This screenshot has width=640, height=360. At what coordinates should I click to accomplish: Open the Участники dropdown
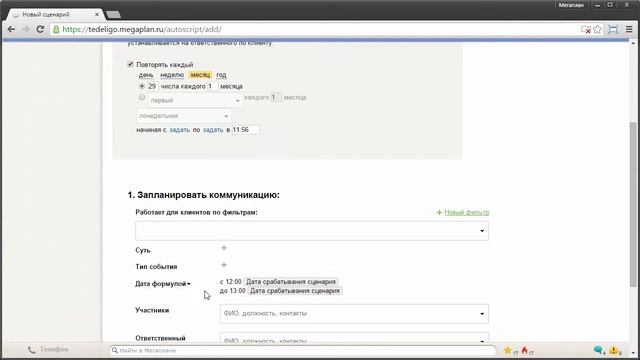(354, 313)
